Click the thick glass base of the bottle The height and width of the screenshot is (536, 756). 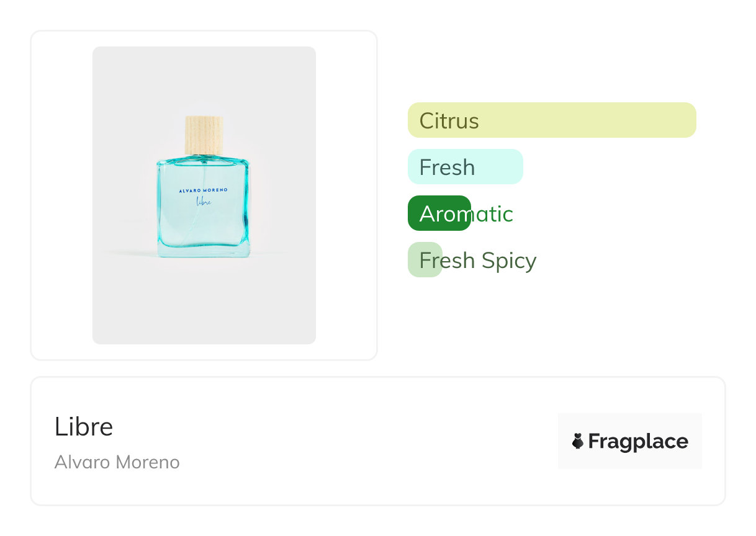click(204, 251)
